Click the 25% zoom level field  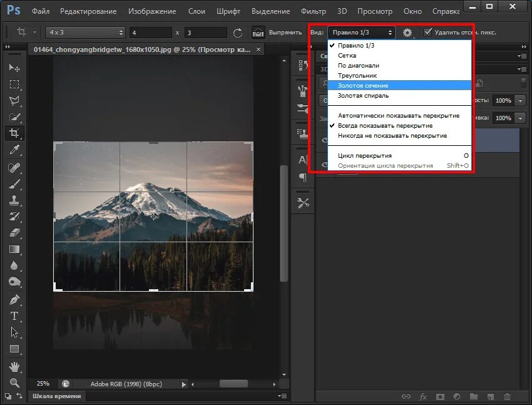43,384
